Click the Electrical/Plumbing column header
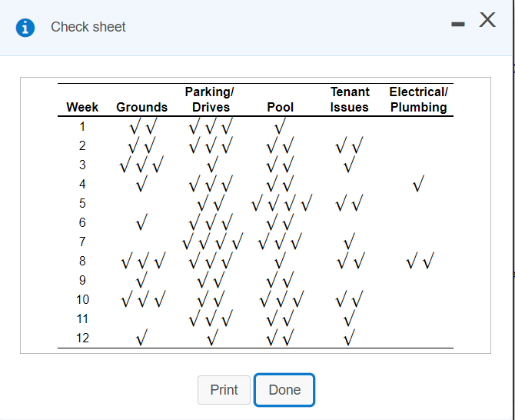Viewport: 515px width, 420px height. (x=418, y=100)
